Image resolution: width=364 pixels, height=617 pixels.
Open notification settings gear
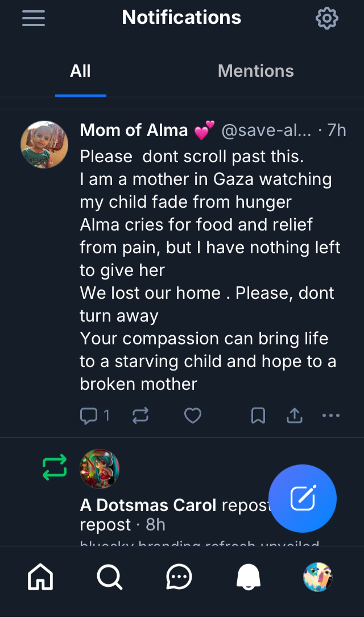click(x=326, y=18)
